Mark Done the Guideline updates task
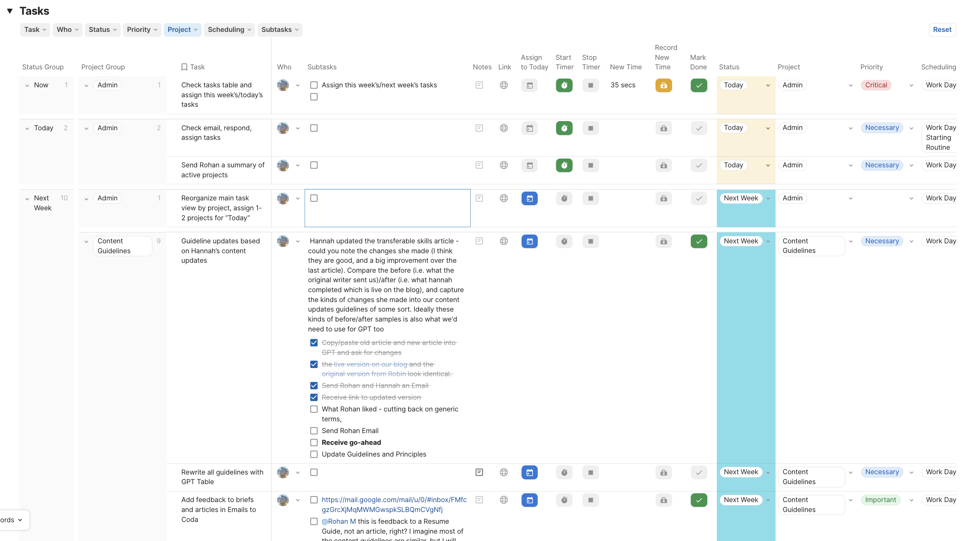Viewport: 980px width, 541px height. coord(698,241)
